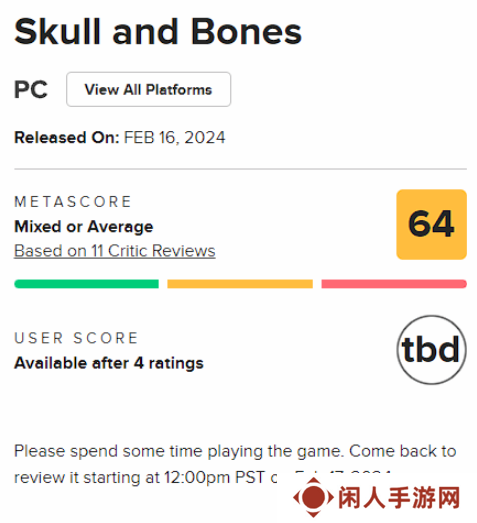Select the red negative reviews bar

point(394,284)
